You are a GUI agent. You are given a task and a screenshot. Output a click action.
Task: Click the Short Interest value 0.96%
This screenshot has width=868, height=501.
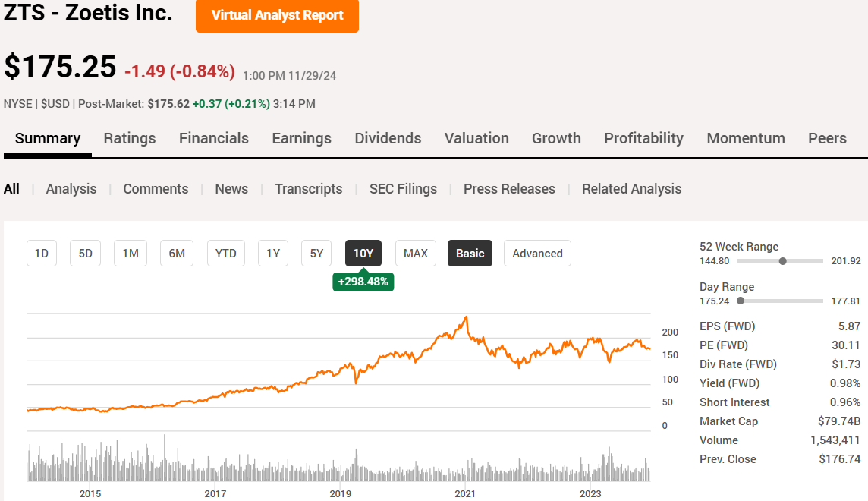845,402
